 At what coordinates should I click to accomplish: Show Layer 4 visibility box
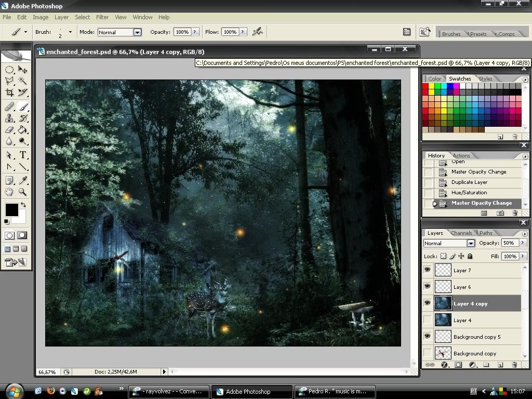[x=428, y=320]
